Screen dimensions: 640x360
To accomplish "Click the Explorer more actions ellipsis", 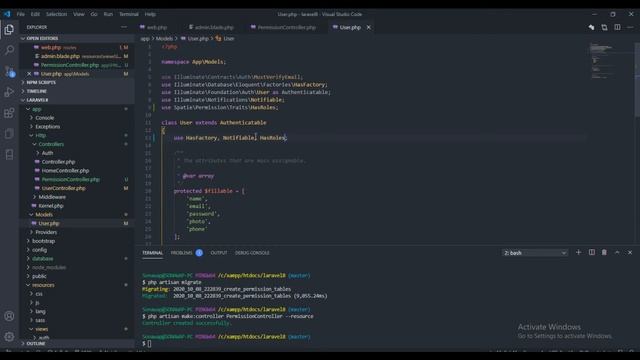I will (124, 27).
